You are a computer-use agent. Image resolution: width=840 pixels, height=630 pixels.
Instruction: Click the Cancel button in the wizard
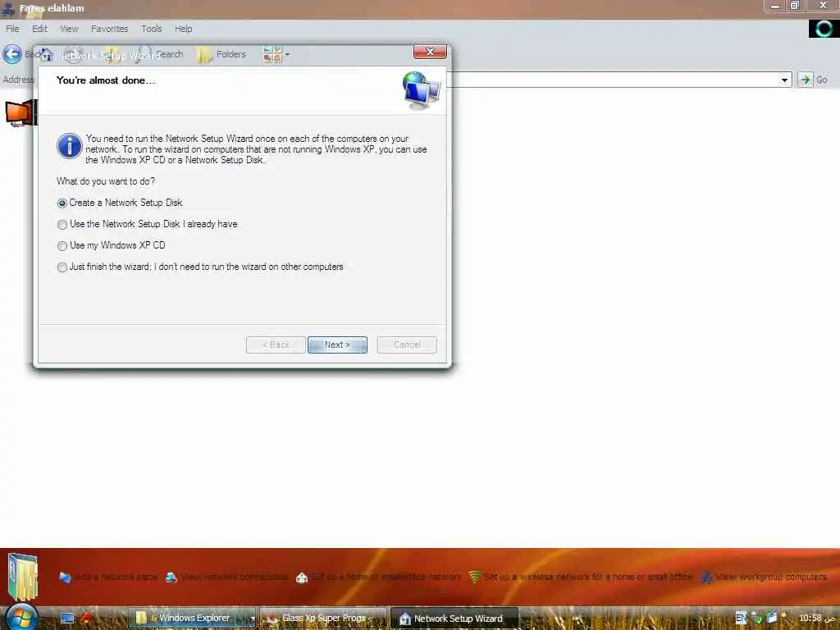(x=407, y=345)
